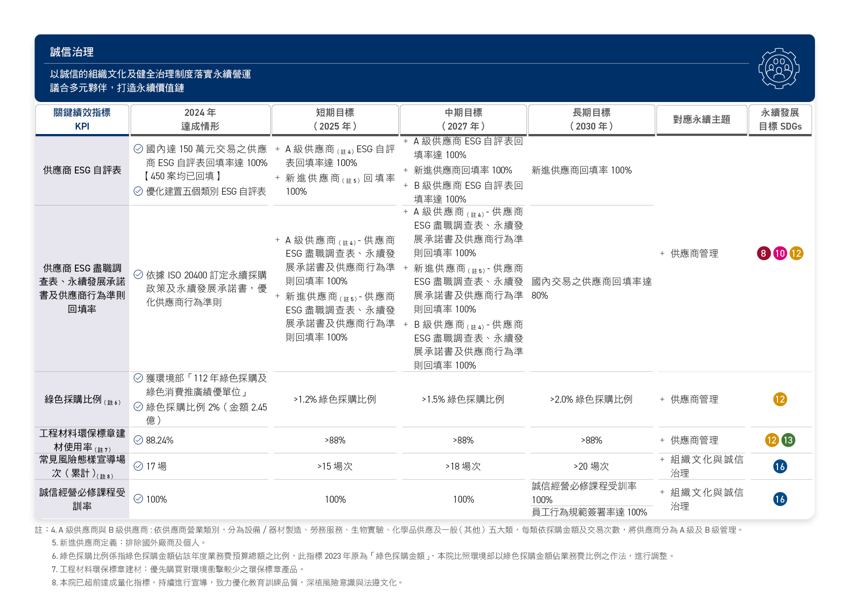Expand the 供應商管理 plus marker
The height and width of the screenshot is (616, 849).
[x=663, y=254]
